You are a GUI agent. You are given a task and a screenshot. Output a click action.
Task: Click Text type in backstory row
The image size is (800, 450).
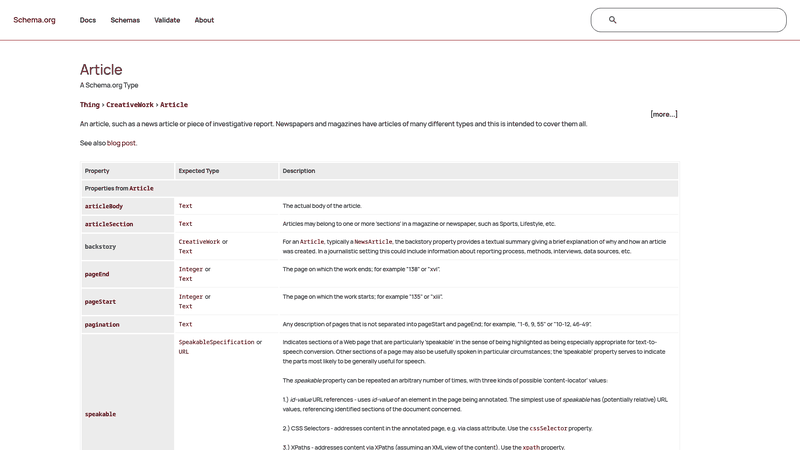click(x=185, y=251)
